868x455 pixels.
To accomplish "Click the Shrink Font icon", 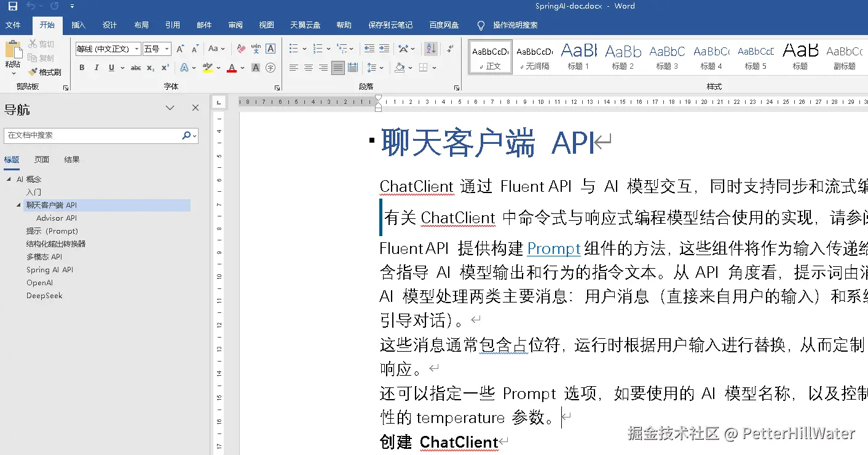I will (195, 49).
